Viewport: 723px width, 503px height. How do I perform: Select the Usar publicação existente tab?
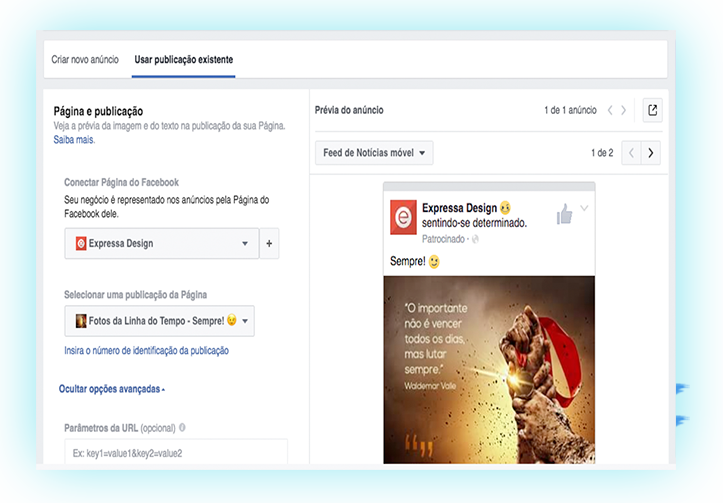pos(184,59)
